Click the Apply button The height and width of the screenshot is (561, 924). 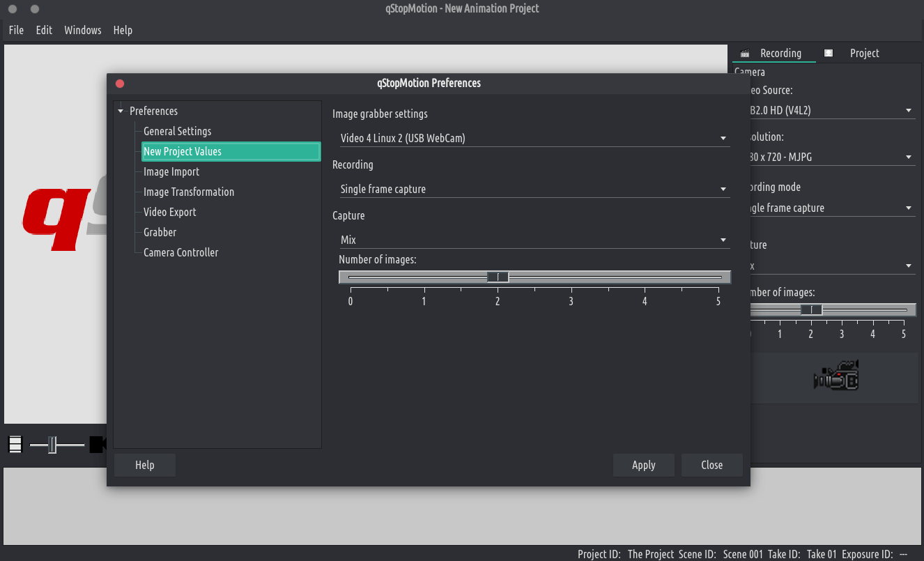pos(644,465)
